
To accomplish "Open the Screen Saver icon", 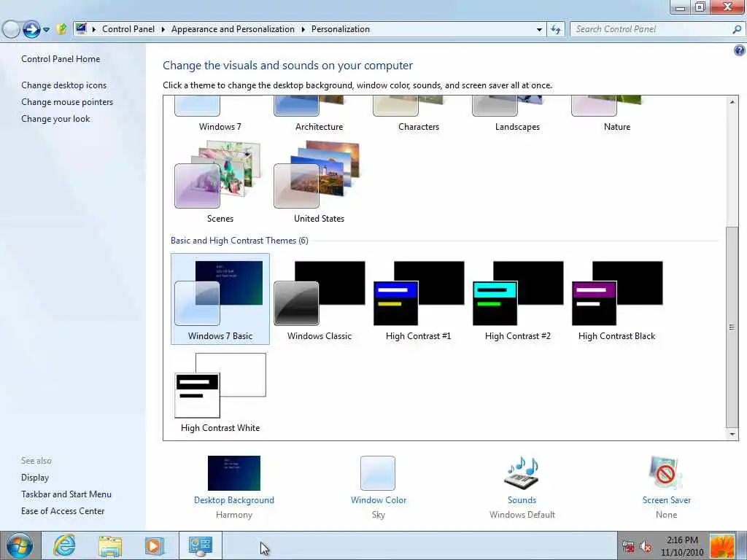I will [665, 472].
